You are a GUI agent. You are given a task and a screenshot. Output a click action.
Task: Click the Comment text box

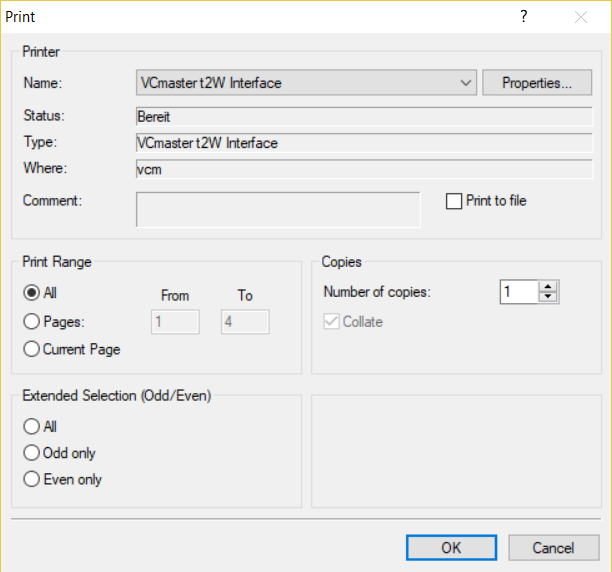pyautogui.click(x=278, y=210)
